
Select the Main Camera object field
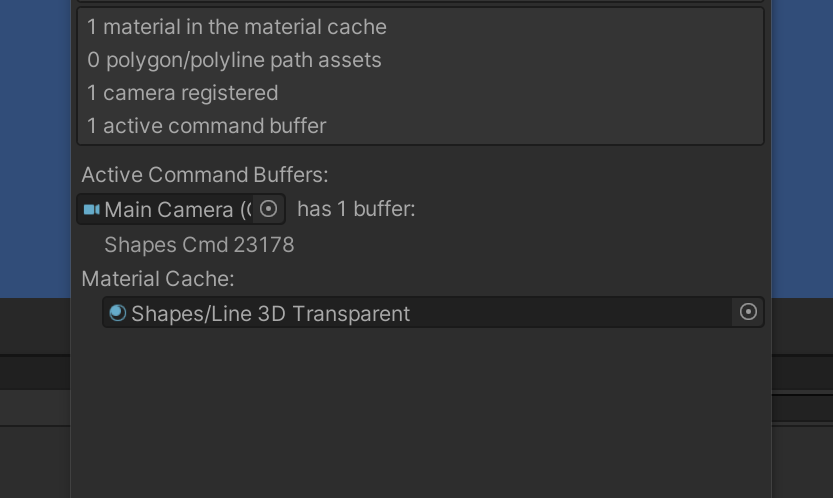tap(181, 209)
